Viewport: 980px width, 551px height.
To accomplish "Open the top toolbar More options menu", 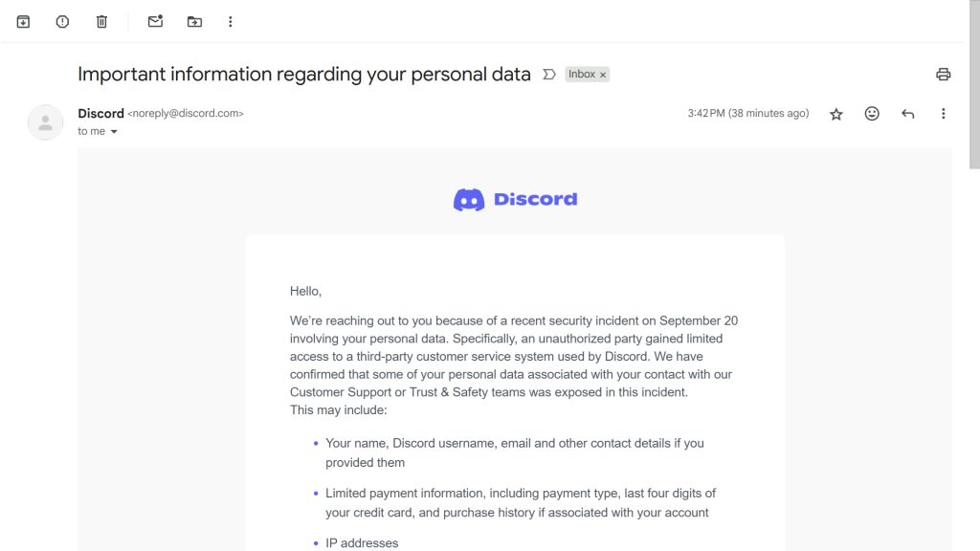I will point(231,21).
